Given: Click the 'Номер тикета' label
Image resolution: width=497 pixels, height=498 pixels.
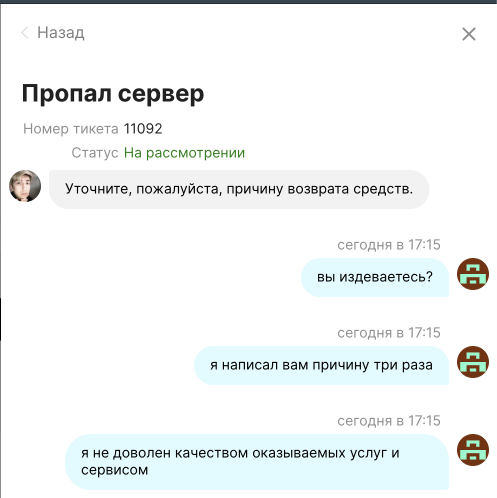Looking at the screenshot, I should (x=71, y=129).
